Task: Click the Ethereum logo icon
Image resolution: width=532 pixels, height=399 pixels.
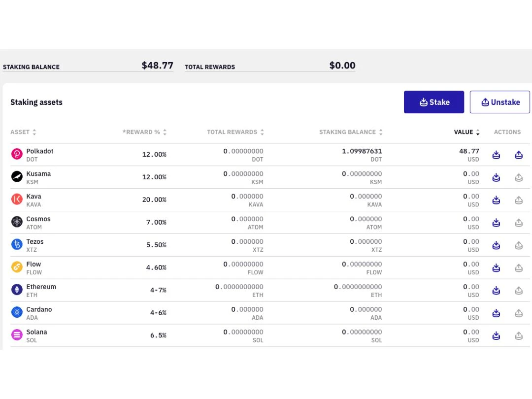Action: pyautogui.click(x=17, y=290)
